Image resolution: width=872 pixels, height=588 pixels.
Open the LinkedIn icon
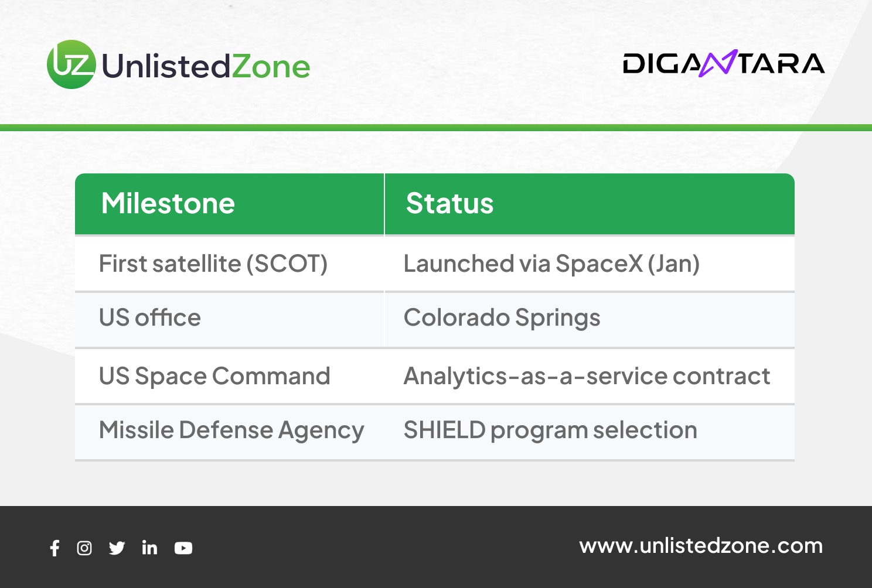pos(149,548)
